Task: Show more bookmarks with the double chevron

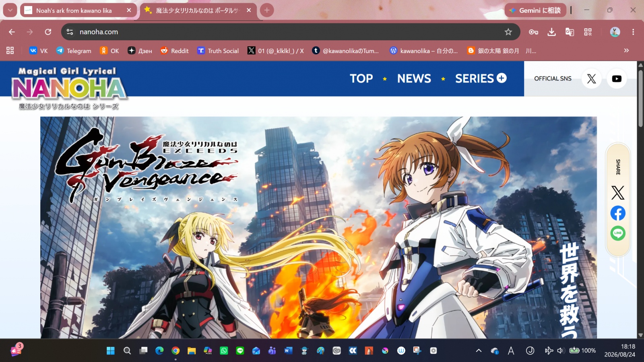Action: tap(626, 51)
